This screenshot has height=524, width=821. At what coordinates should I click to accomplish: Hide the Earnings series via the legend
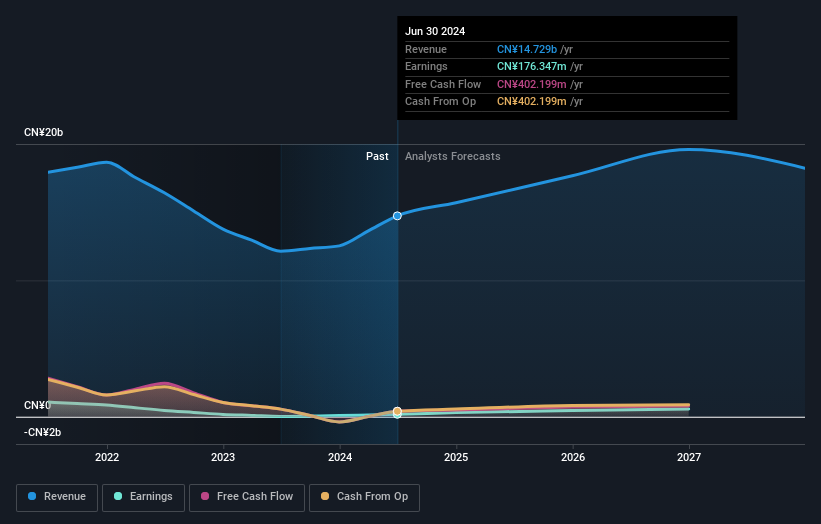click(x=142, y=496)
